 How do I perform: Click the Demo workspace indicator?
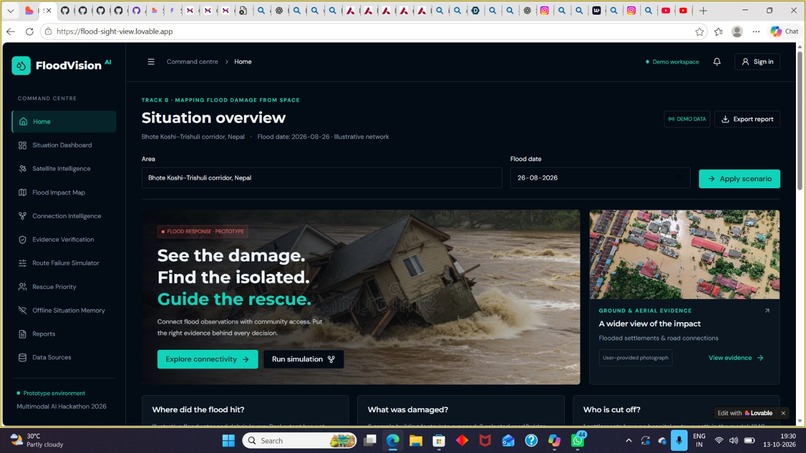(x=672, y=62)
